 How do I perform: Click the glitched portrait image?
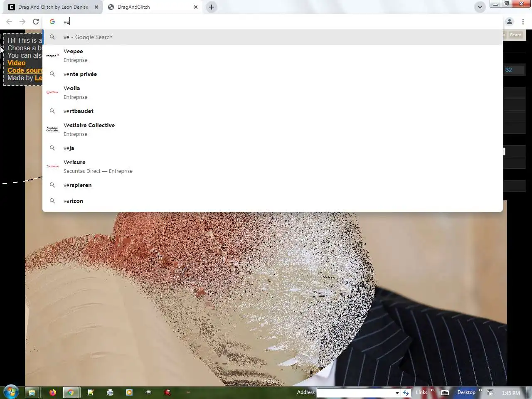tap(266, 298)
